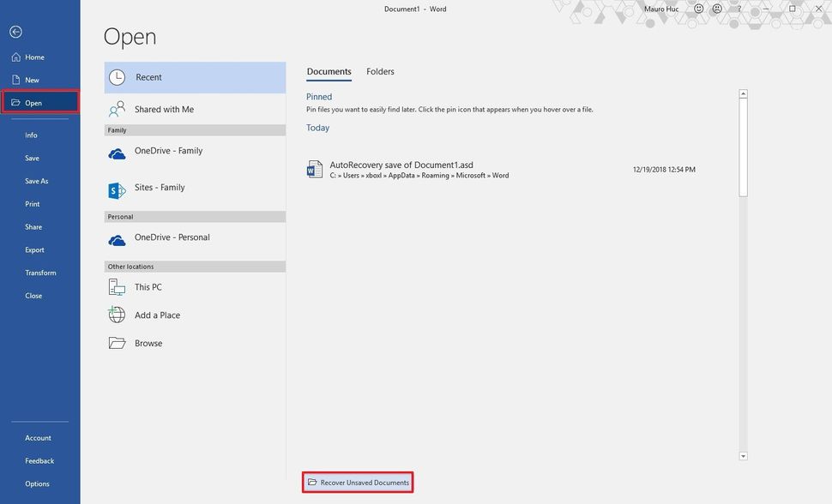832x504 pixels.
Task: Switch to the Documents tab
Action: point(329,71)
